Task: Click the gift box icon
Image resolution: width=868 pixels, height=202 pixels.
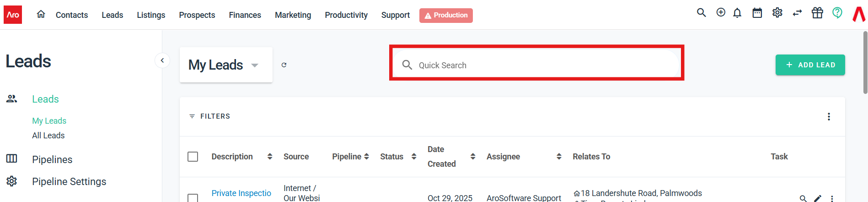Action: tap(817, 13)
